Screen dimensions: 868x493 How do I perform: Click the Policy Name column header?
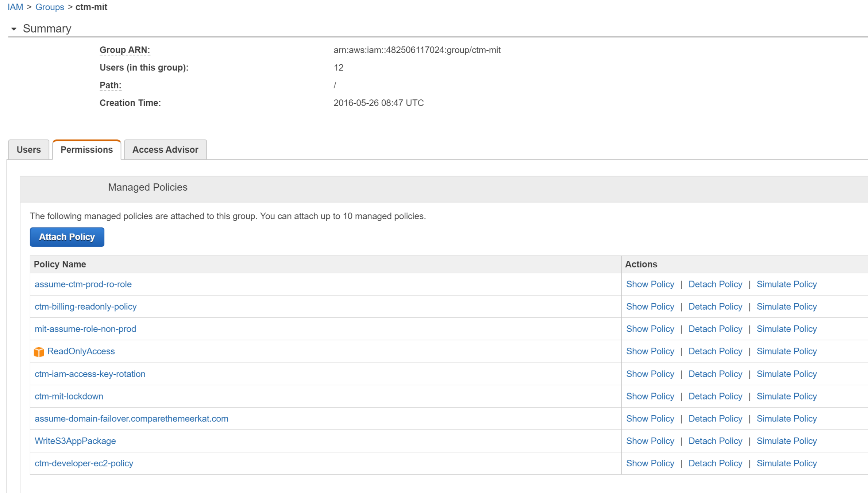[x=60, y=264]
